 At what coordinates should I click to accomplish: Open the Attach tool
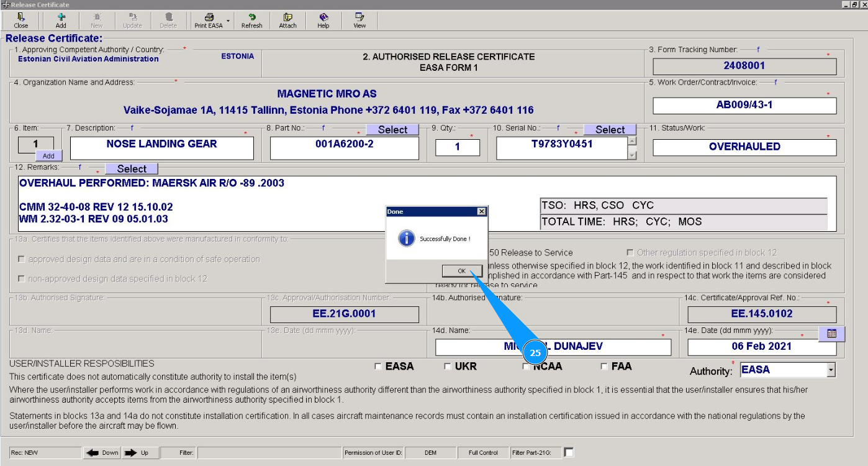point(287,17)
